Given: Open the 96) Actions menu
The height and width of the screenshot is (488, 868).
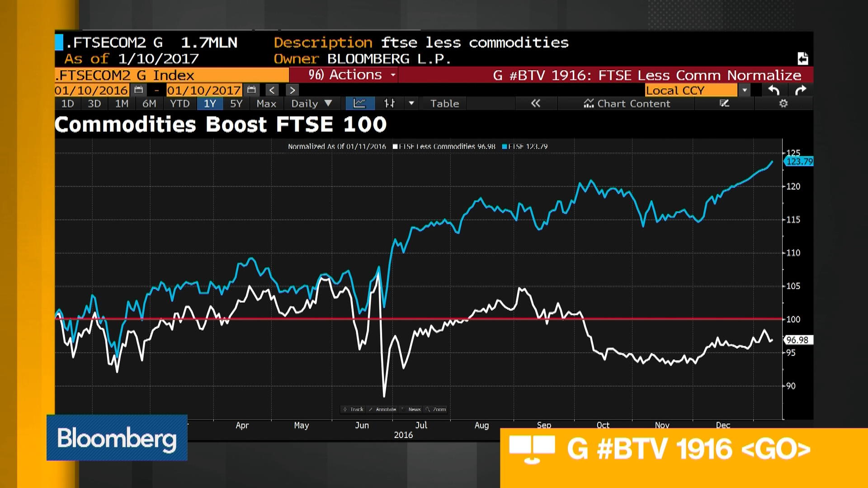Looking at the screenshot, I should [352, 75].
